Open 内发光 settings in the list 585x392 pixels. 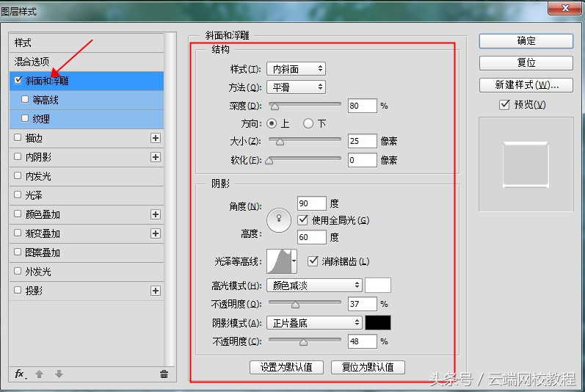point(87,176)
